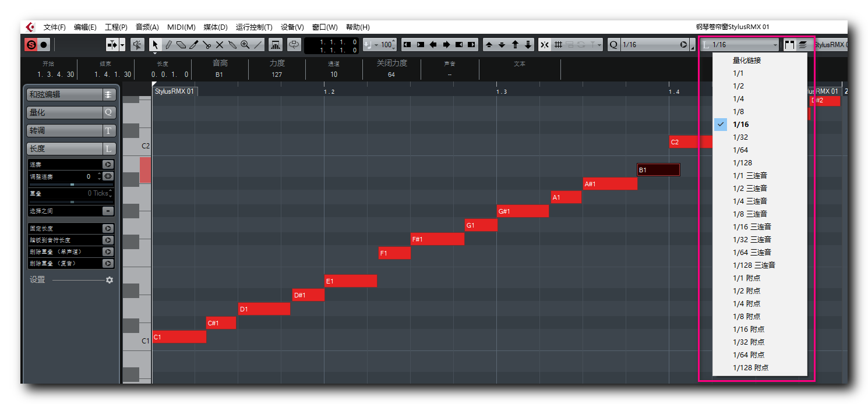Open the 音频(A) menu
The height and width of the screenshot is (404, 868).
[x=147, y=27]
